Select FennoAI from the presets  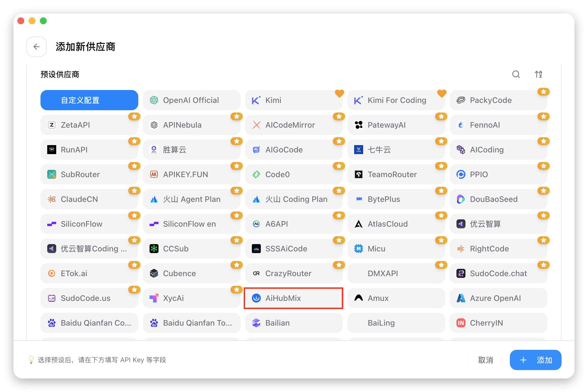click(498, 125)
